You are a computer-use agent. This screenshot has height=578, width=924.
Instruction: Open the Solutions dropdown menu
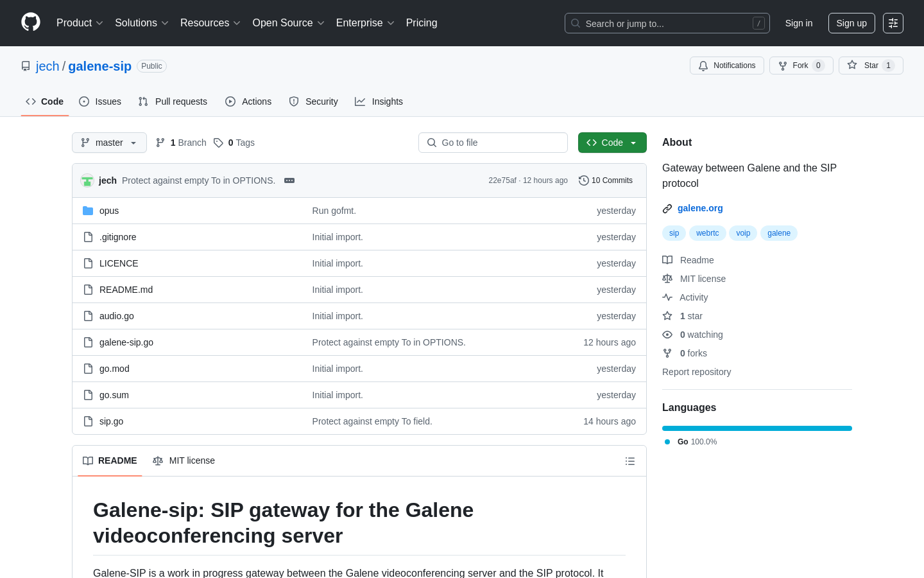(x=142, y=23)
